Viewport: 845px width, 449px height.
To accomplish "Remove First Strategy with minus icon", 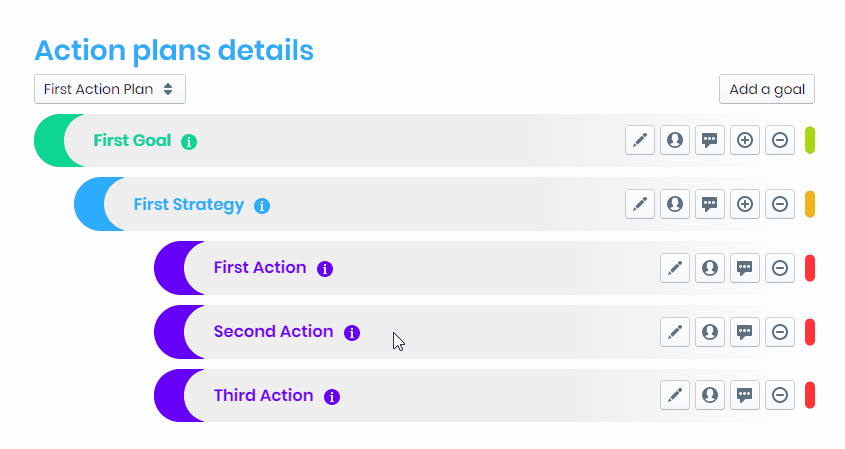I will click(x=780, y=204).
